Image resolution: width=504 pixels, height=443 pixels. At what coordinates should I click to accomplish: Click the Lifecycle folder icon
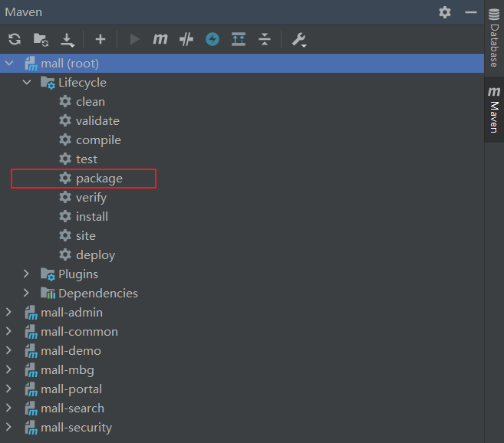point(48,83)
